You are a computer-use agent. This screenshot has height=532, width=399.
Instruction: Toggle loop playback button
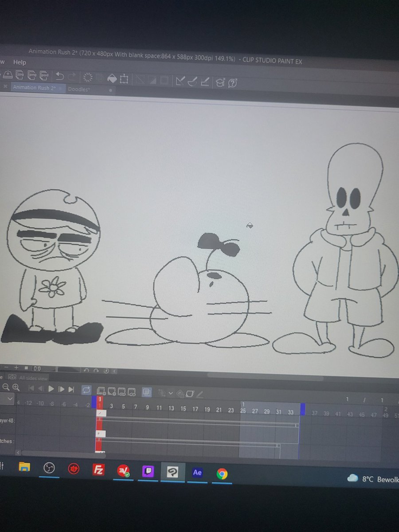click(x=86, y=390)
